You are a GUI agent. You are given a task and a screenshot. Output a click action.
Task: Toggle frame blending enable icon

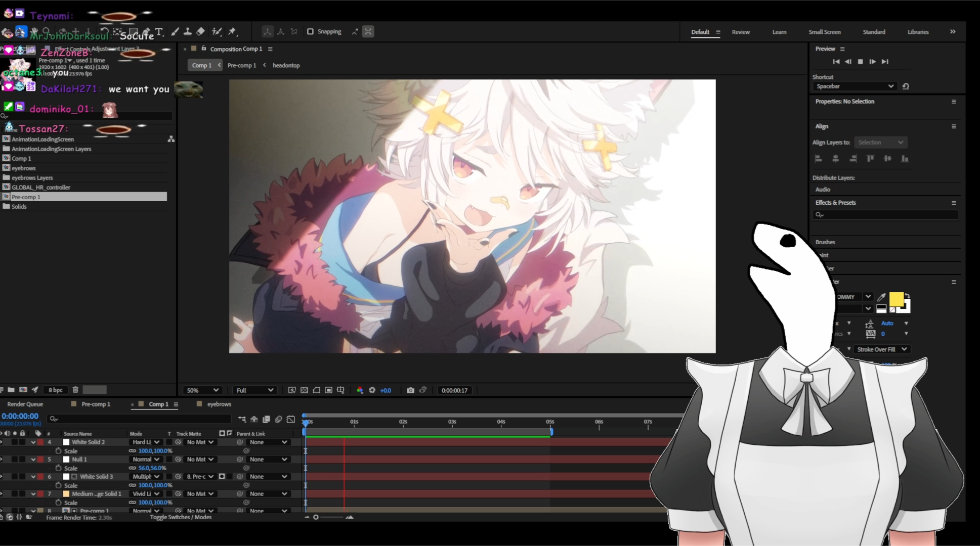(x=266, y=419)
